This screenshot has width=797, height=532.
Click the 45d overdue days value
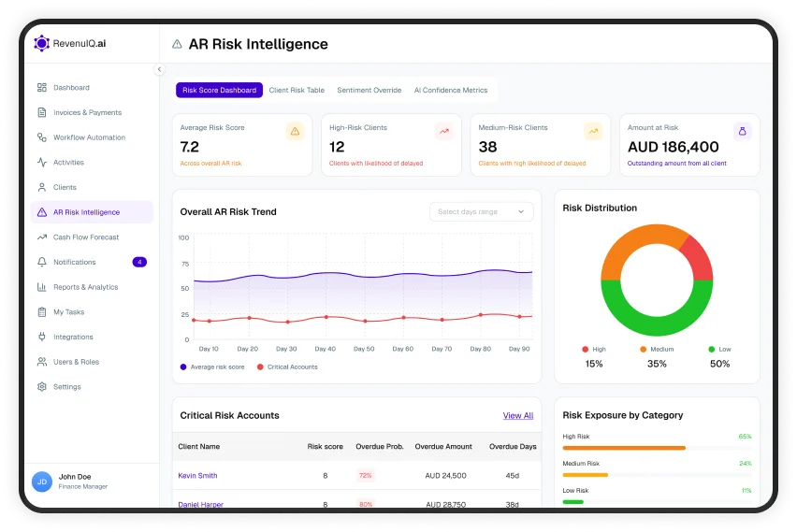point(512,475)
